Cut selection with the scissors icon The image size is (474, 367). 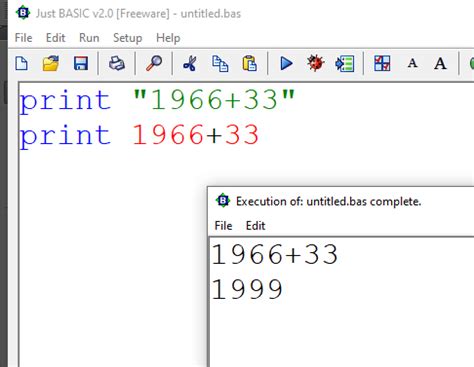tap(190, 63)
